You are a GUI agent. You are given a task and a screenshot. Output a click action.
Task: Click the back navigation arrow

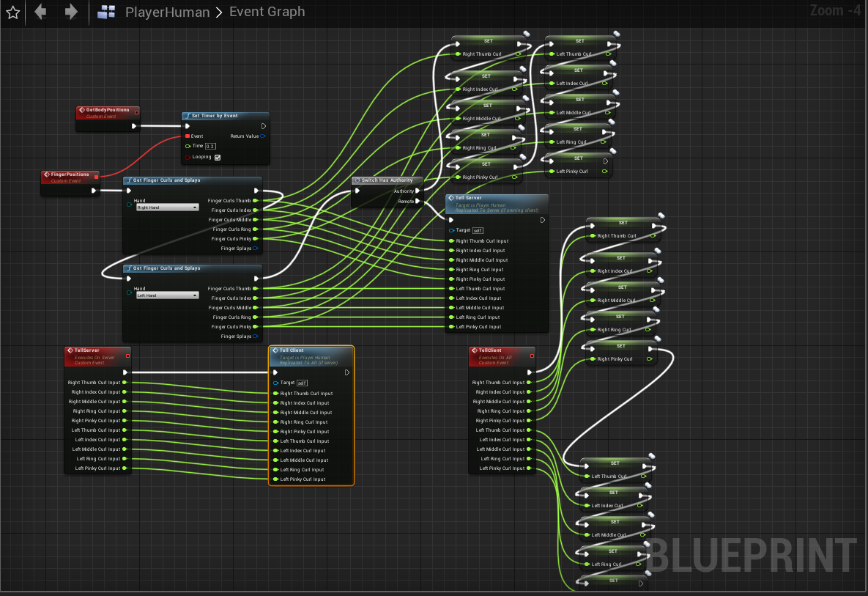(x=40, y=11)
